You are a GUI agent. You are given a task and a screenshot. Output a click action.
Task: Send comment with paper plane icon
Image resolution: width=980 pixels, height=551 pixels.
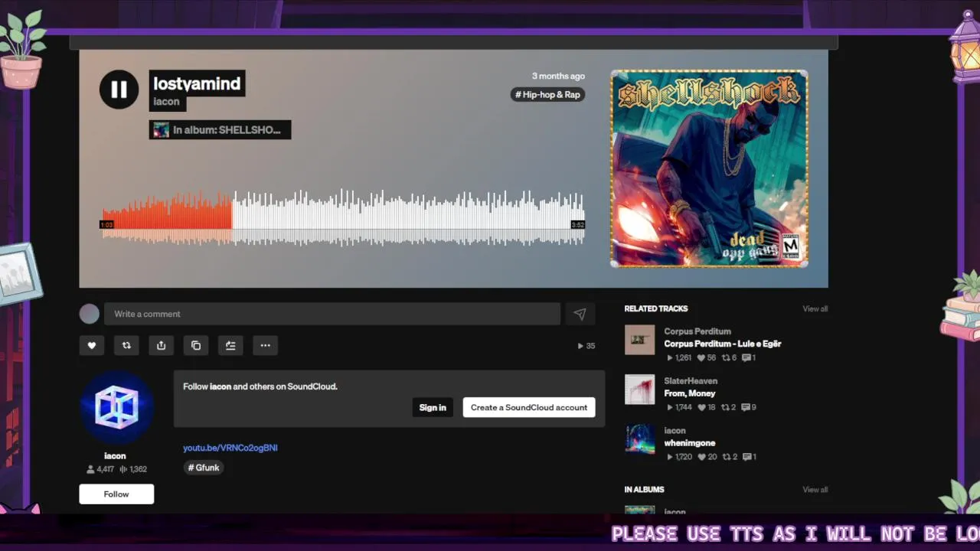pyautogui.click(x=580, y=314)
